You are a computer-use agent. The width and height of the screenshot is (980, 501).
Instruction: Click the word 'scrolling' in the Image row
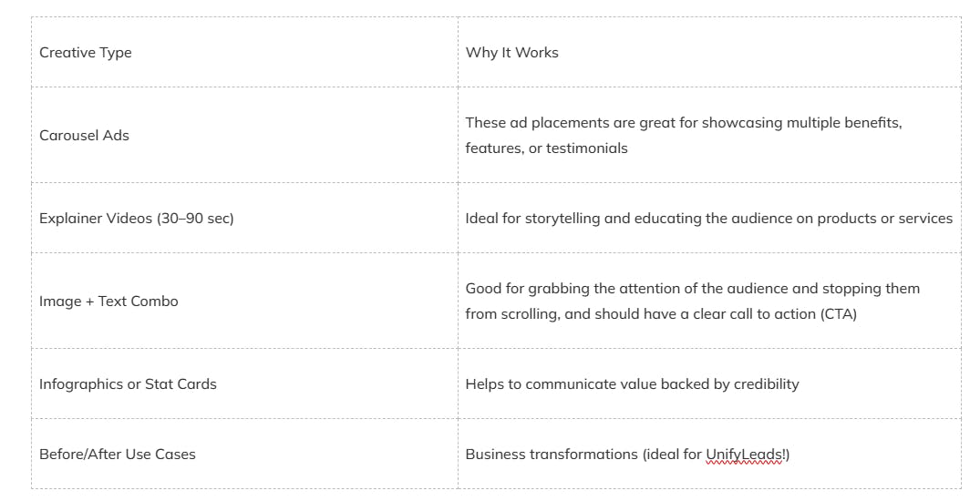click(x=530, y=314)
